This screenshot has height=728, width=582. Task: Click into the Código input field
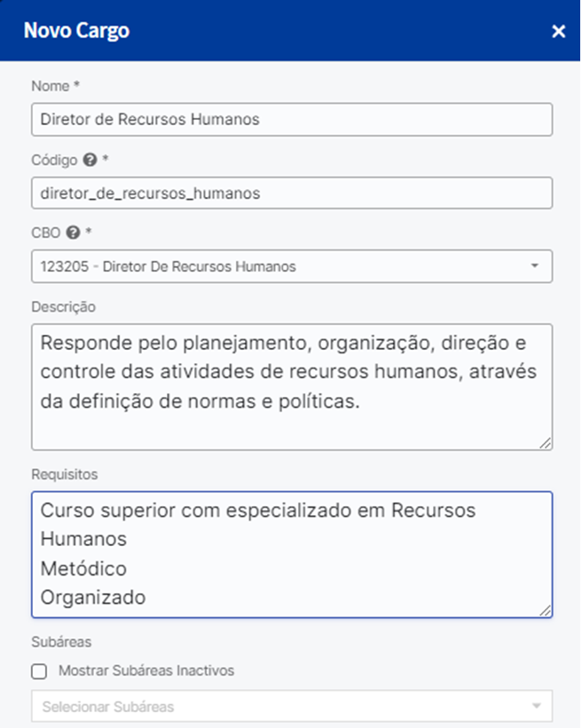(291, 193)
